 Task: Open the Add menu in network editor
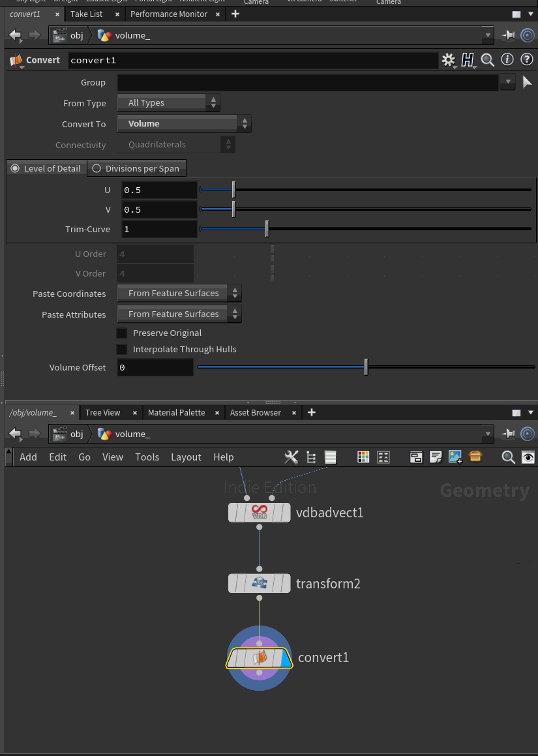(x=28, y=457)
